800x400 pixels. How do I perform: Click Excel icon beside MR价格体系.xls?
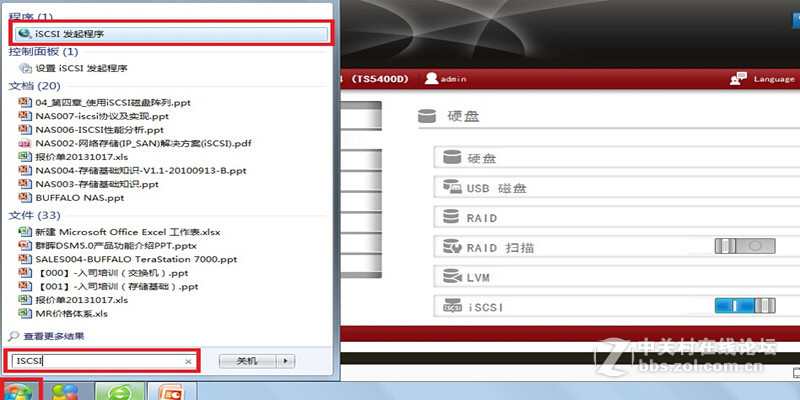24,313
